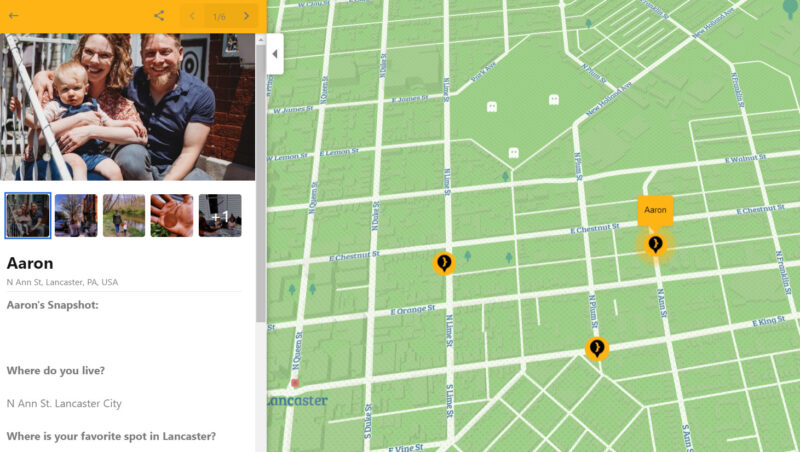Collapse the side panel with the arrow tab
Screen dimensions: 800x452
[275, 54]
